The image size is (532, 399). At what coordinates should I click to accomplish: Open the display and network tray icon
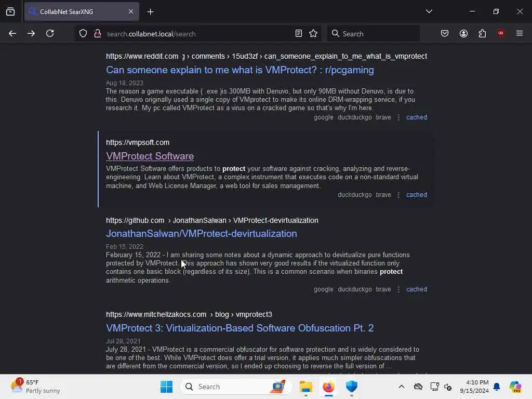[434, 387]
